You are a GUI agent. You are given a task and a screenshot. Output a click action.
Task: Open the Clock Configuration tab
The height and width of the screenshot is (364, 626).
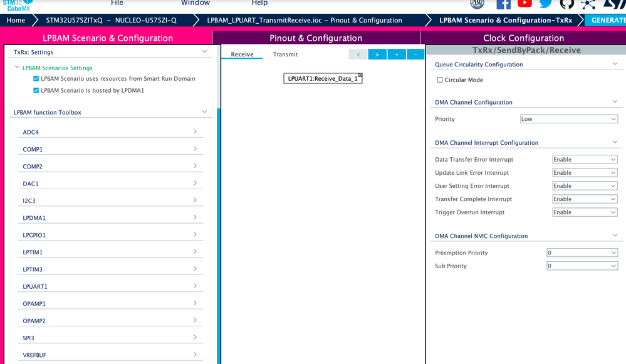point(523,38)
